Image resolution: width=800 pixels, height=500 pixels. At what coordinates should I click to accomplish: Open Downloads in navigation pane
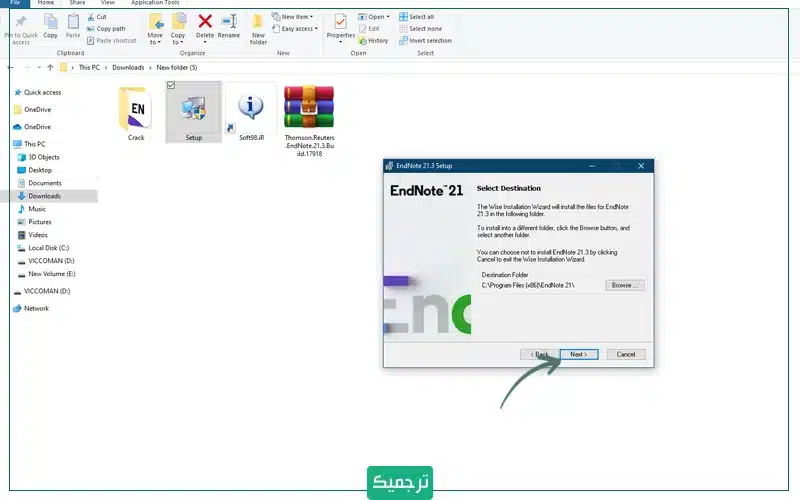pyautogui.click(x=44, y=196)
